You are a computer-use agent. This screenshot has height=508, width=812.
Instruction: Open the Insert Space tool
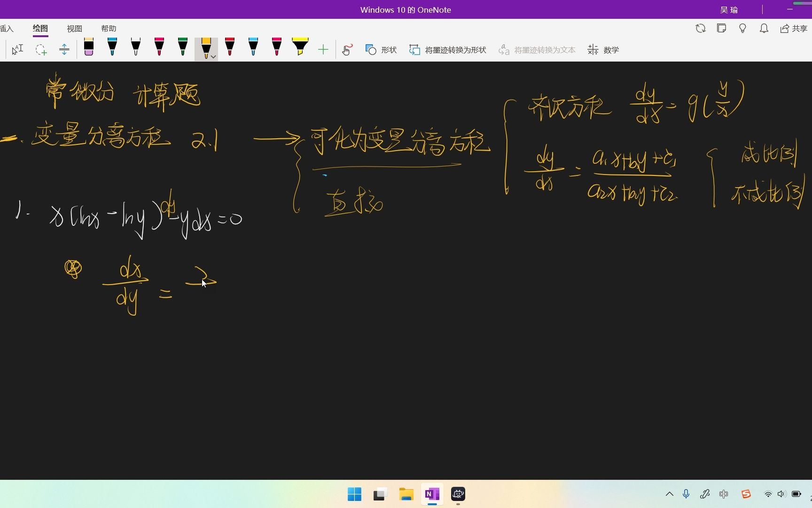64,49
